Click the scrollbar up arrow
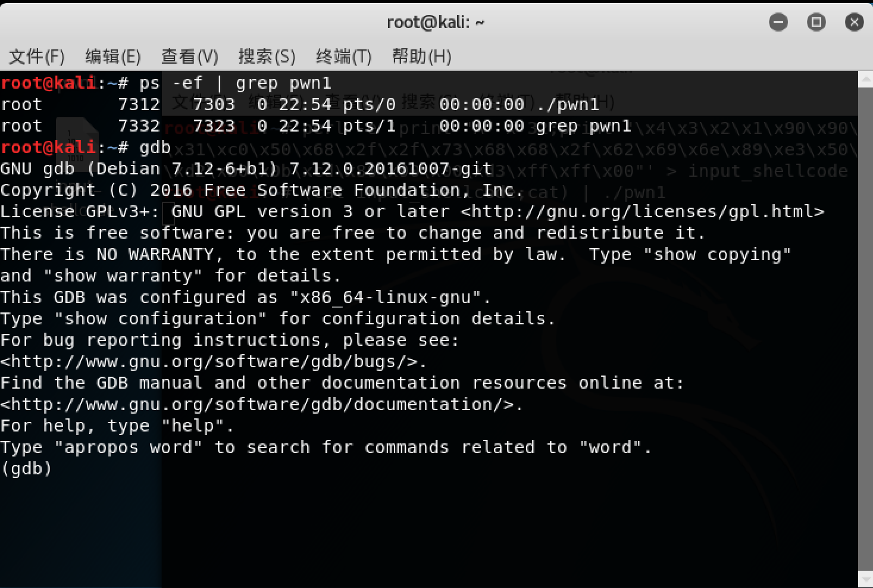Viewport: 873px width, 588px height. (x=866, y=79)
